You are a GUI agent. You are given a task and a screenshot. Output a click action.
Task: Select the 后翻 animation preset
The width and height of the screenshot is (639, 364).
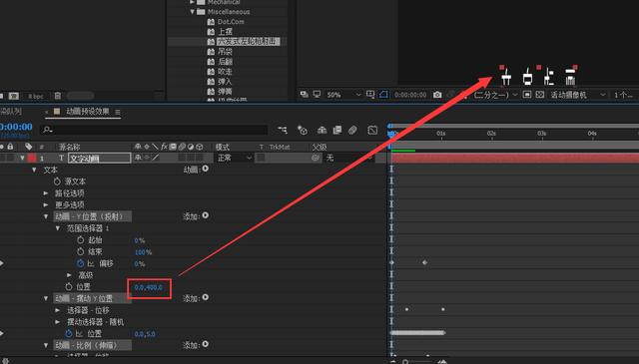point(225,62)
